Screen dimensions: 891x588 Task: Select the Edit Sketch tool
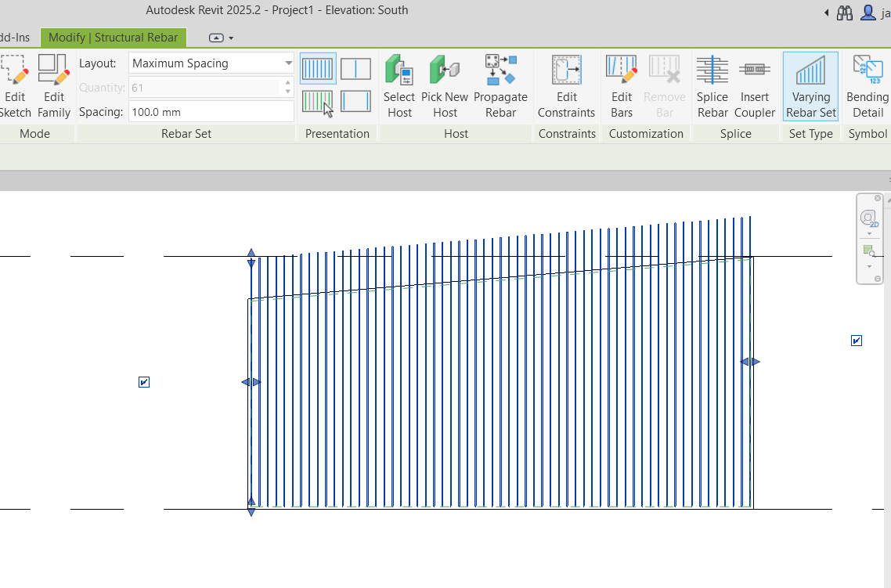[14, 86]
